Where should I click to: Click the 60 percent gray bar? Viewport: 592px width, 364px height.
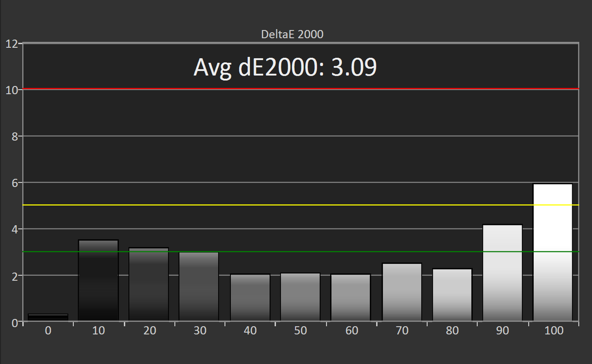coord(351,297)
